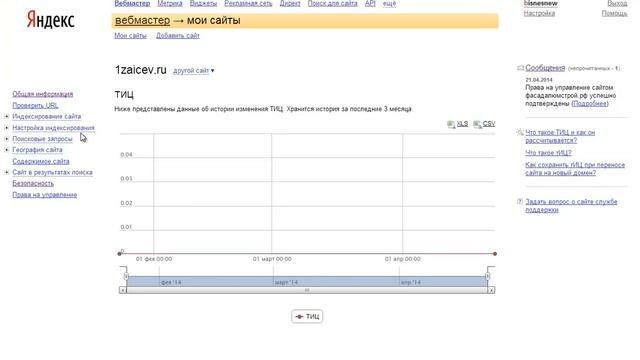Open Индексирование сайта sidebar link
Image resolution: width=640 pixels, height=360 pixels.
coord(47,116)
